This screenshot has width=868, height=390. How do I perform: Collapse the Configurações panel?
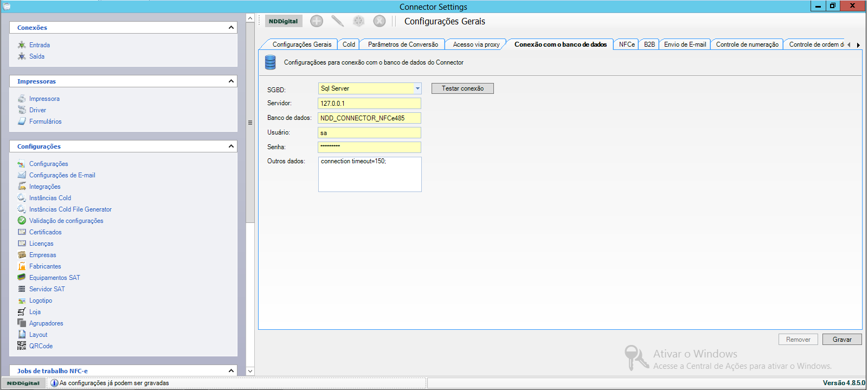pos(231,146)
